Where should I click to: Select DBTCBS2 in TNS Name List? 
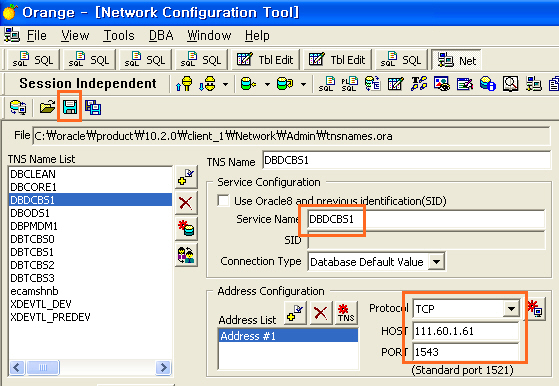click(x=90, y=265)
